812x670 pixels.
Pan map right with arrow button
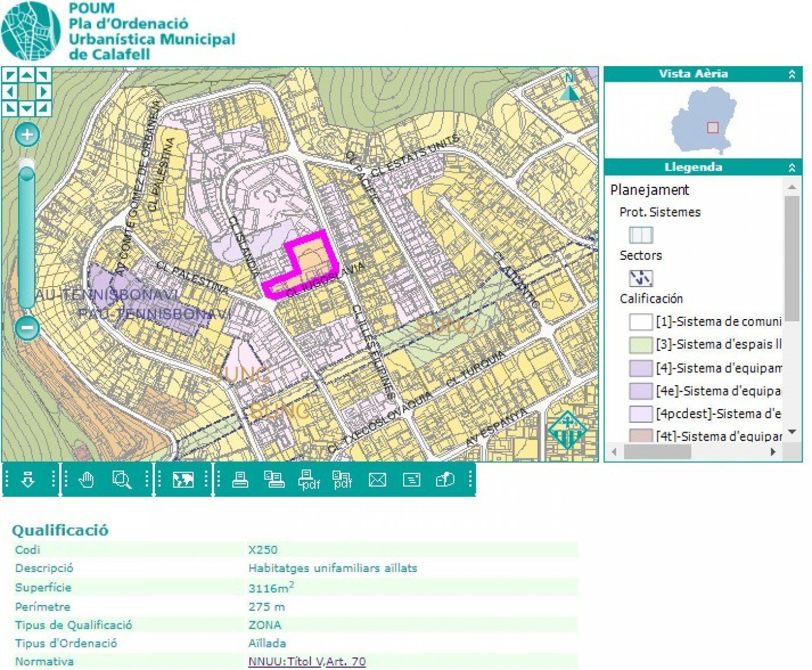coord(43,92)
